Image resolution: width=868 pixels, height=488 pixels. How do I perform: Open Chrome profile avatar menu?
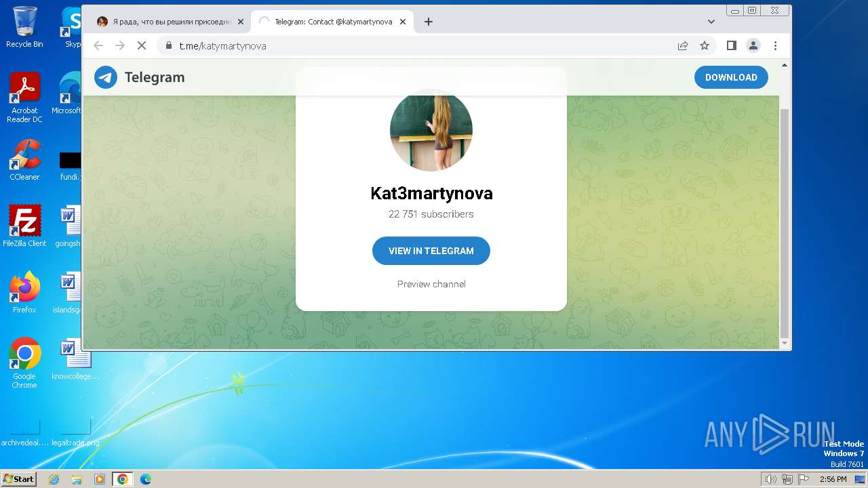pos(753,45)
